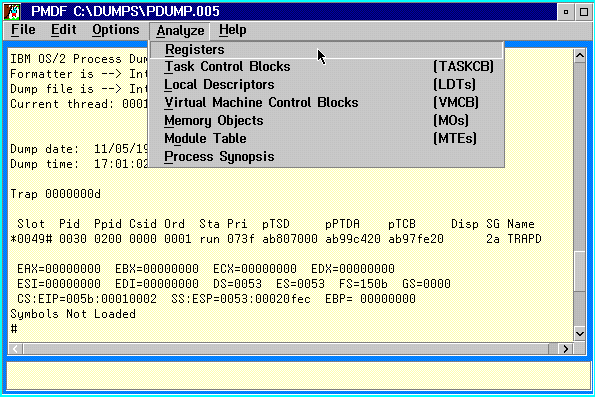
Task: Close the open Analyze menu
Action: tap(180, 31)
